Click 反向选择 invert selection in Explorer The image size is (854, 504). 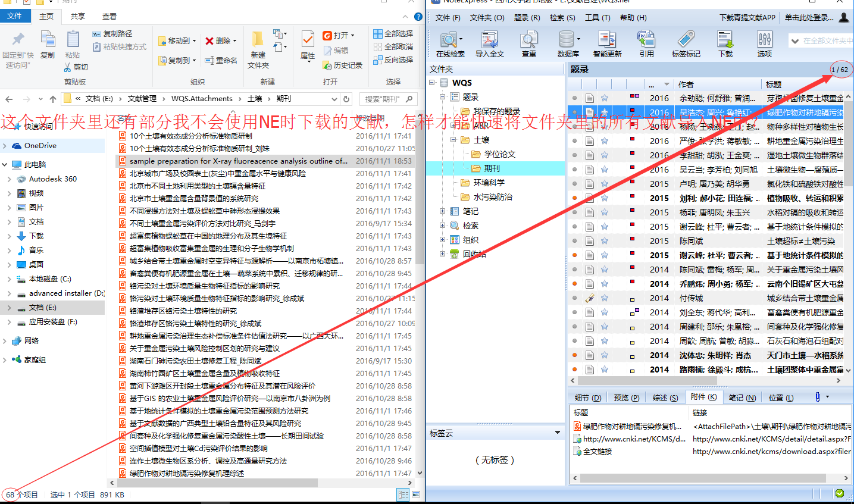[x=393, y=60]
